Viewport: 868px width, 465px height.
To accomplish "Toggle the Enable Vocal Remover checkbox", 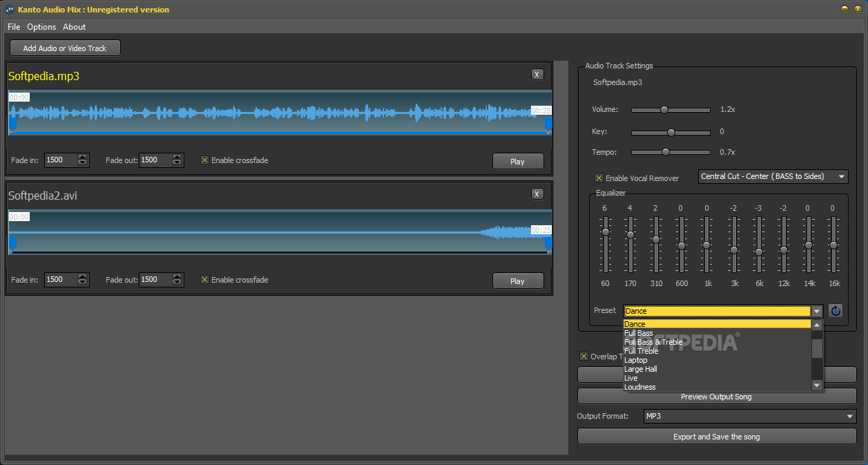I will [599, 178].
